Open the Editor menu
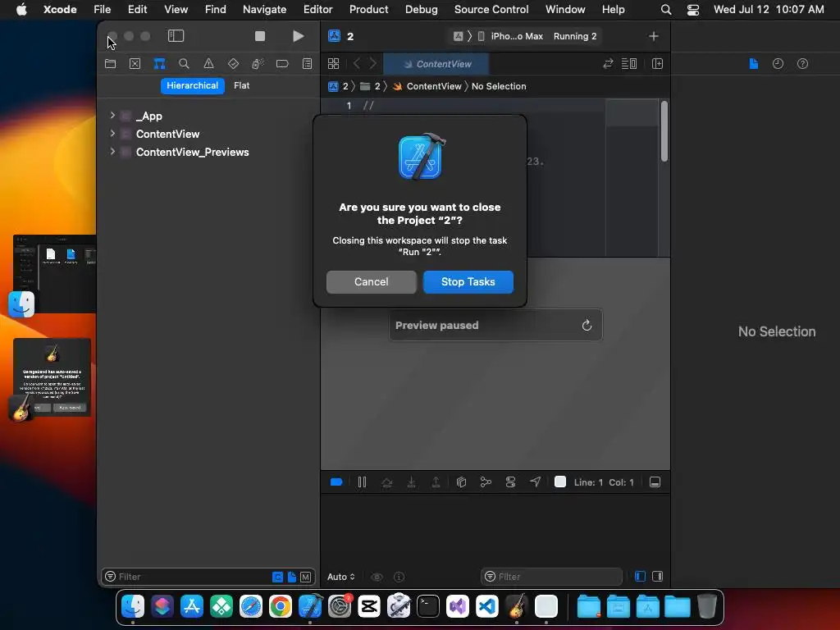This screenshot has height=630, width=840. 317,9
